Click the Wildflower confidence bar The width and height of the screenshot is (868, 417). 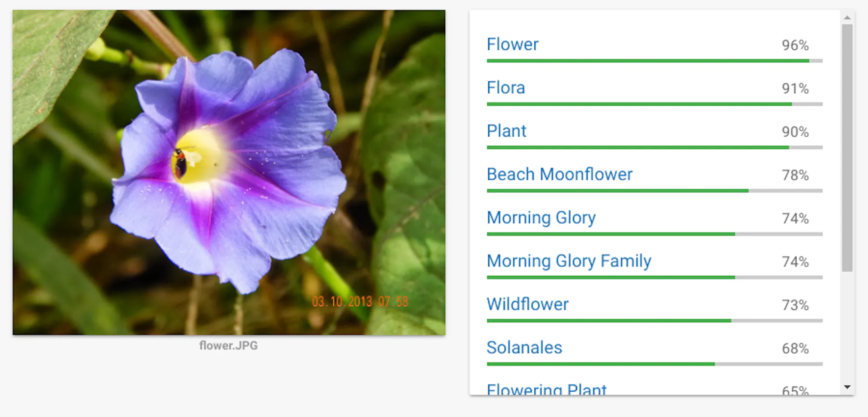[x=655, y=321]
